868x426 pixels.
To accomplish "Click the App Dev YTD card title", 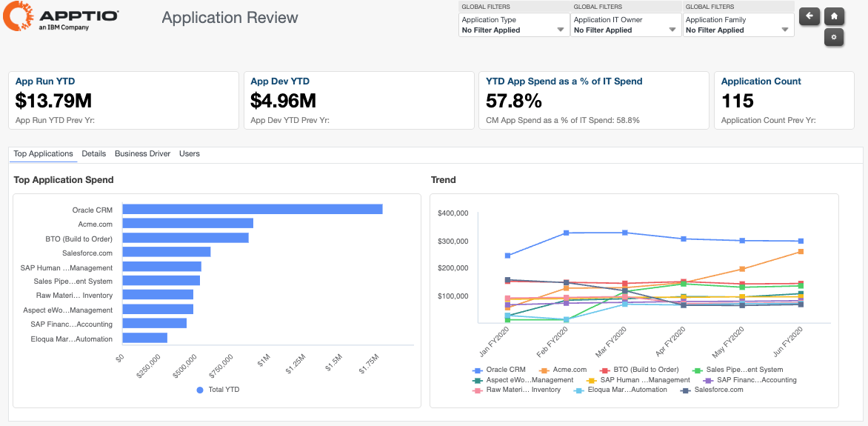I will (x=279, y=81).
